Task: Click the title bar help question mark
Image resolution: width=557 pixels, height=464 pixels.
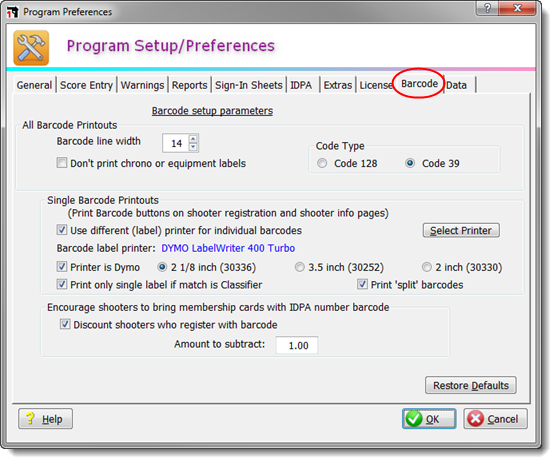Action: pos(487,8)
